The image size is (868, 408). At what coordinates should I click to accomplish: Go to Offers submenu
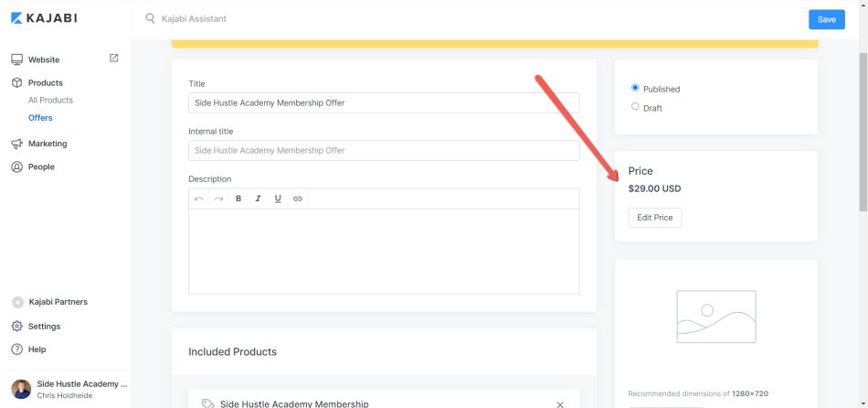point(40,118)
